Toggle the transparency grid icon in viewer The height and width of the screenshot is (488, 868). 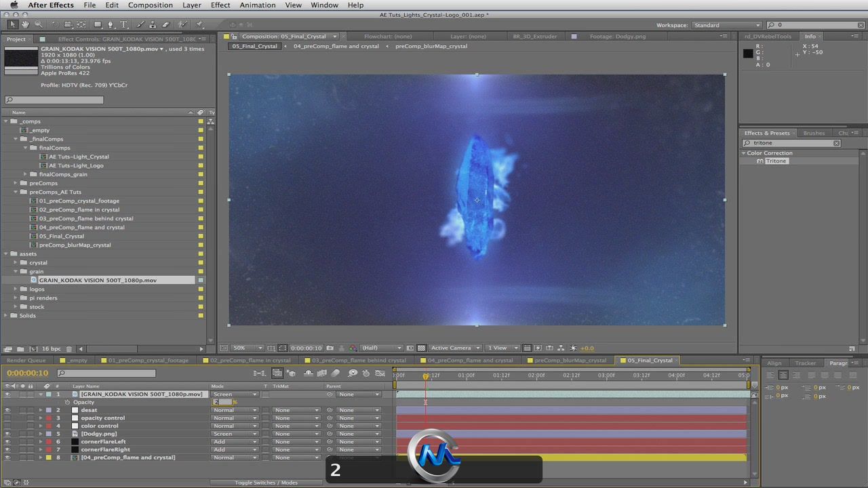point(421,348)
